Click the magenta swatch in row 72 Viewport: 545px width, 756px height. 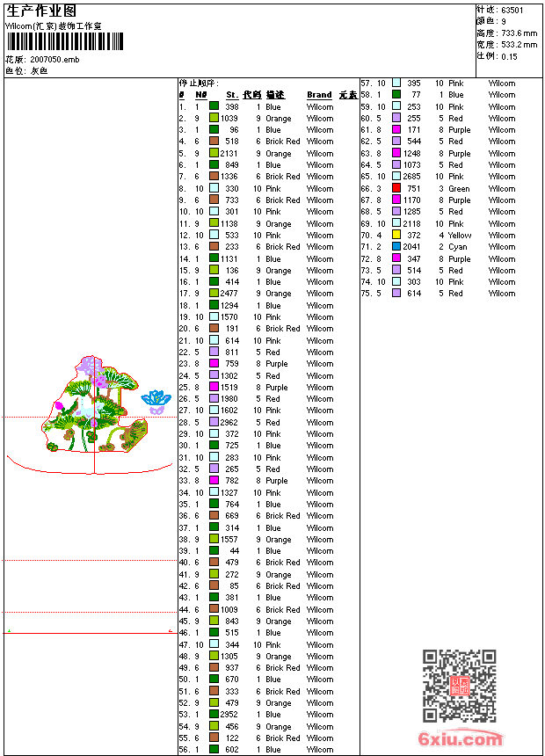(396, 258)
